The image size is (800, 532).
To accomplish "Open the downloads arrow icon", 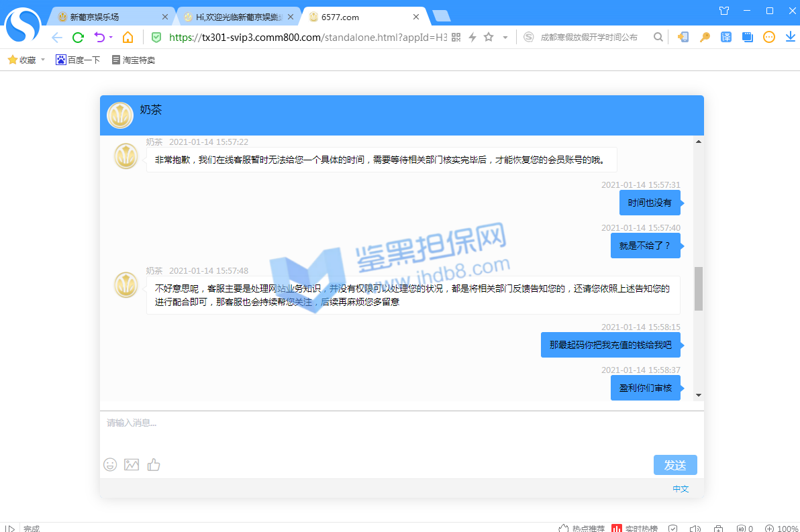I will point(790,38).
